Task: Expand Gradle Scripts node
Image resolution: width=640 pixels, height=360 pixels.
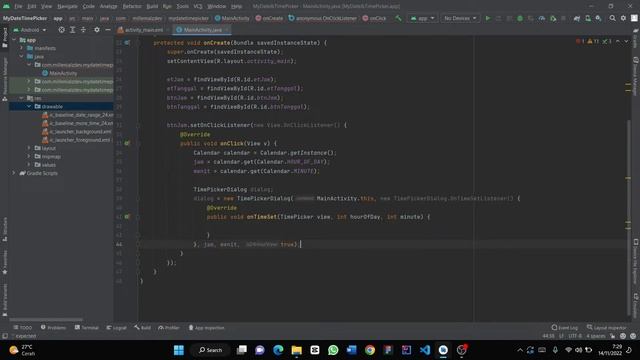Action: 14,173
